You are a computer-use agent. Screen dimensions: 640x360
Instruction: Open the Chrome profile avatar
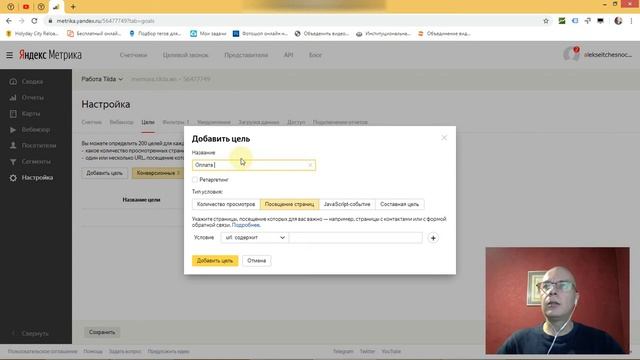pos(618,21)
